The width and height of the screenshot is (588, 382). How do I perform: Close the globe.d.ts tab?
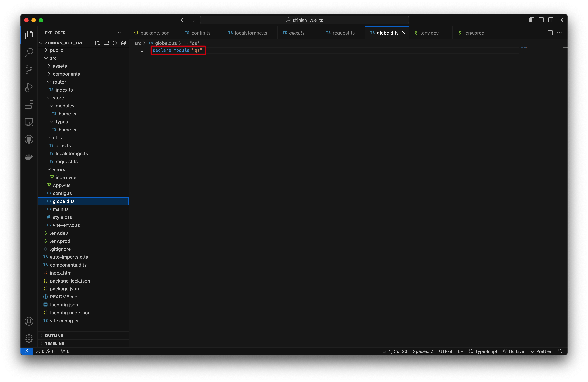404,33
